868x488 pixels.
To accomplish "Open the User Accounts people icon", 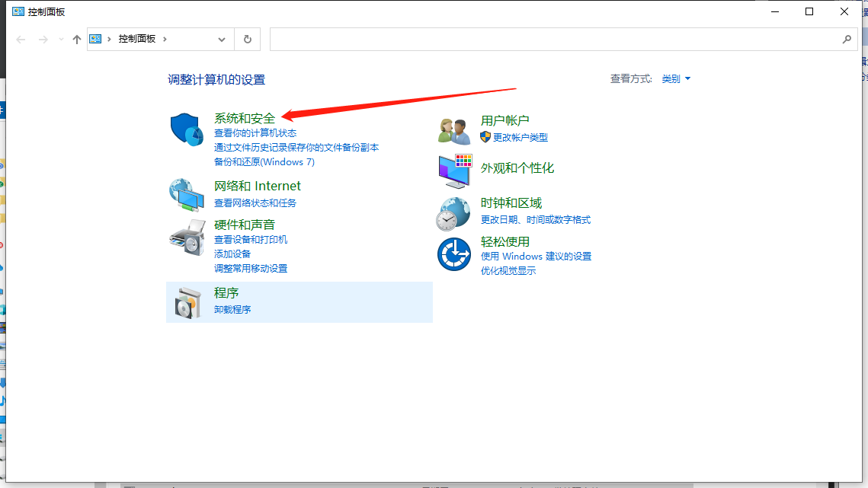I will (x=454, y=131).
